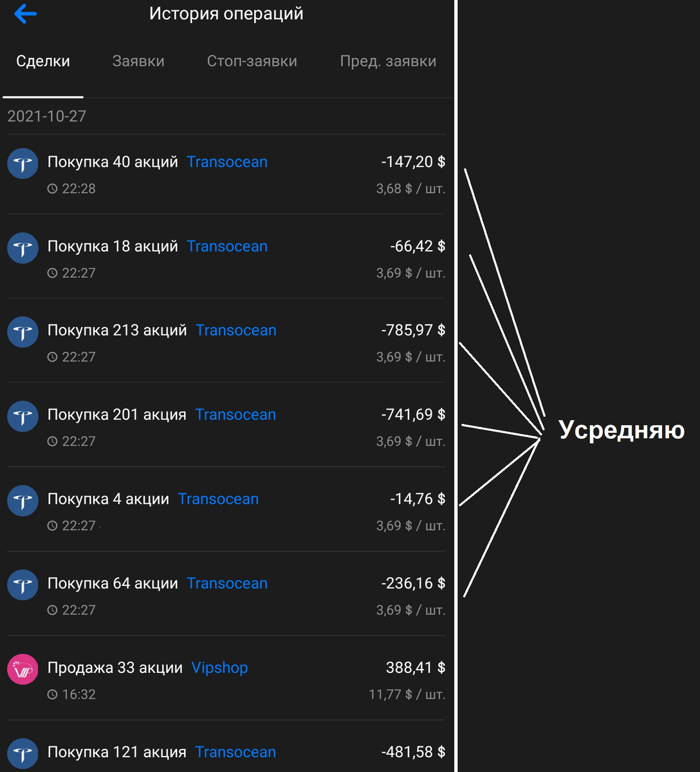Select the Transocean icon on the bottom 121 акция row

pyautogui.click(x=23, y=753)
